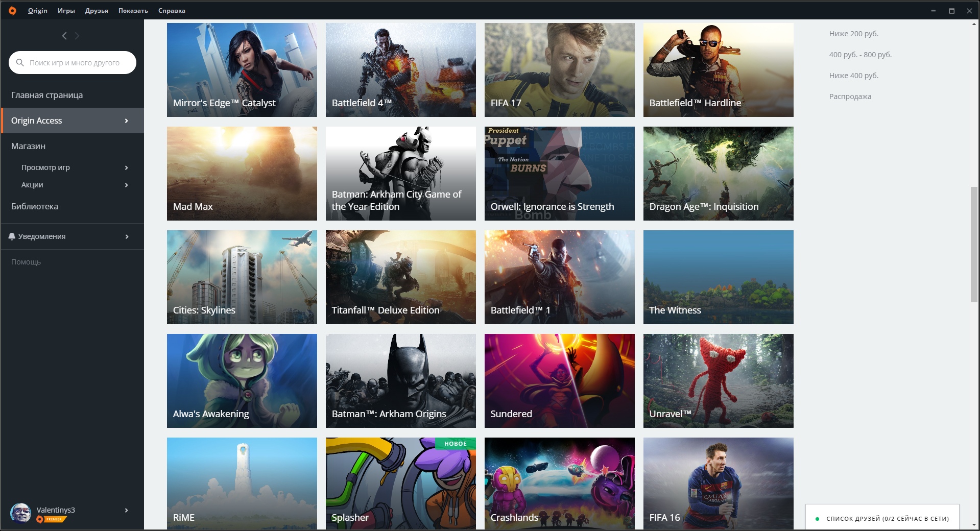
Task: Open the Друзья menu
Action: [x=97, y=11]
